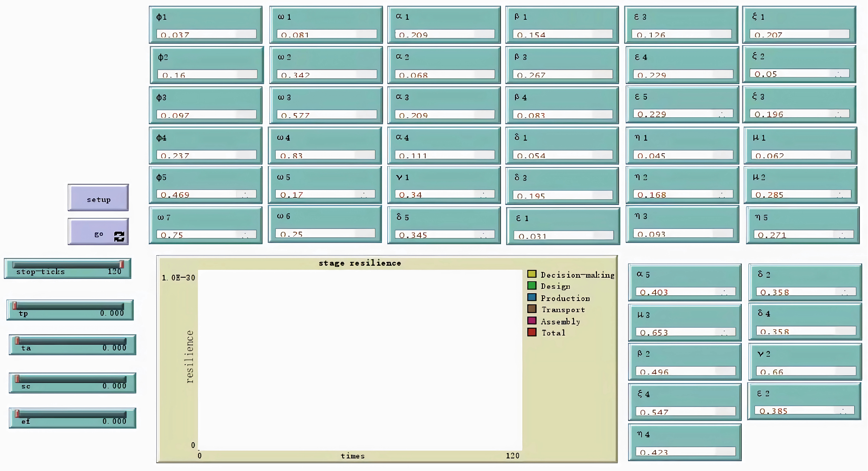The width and height of the screenshot is (868, 471).
Task: Click the loop icon on go button
Action: click(119, 236)
